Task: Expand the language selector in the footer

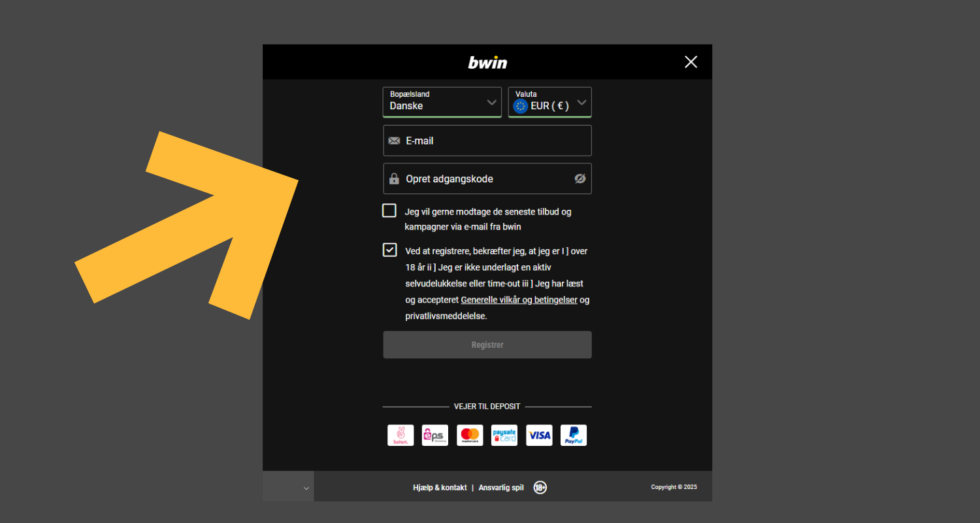Action: pyautogui.click(x=288, y=486)
